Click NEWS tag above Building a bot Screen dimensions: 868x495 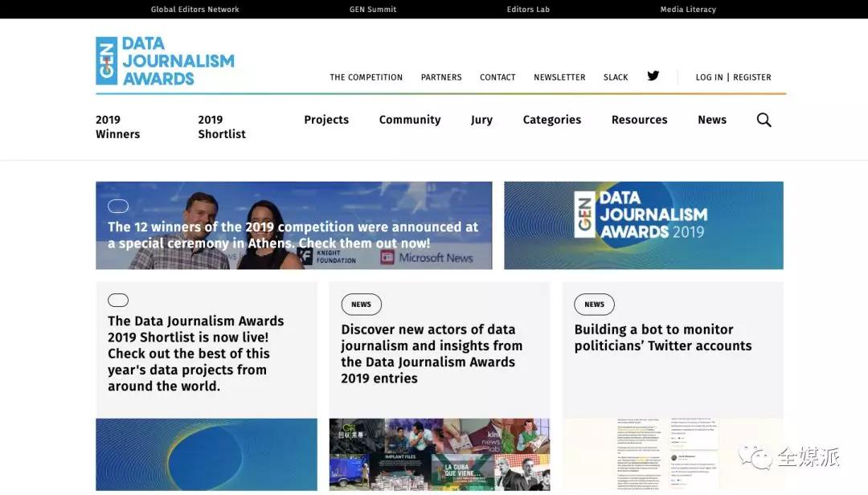click(x=594, y=304)
